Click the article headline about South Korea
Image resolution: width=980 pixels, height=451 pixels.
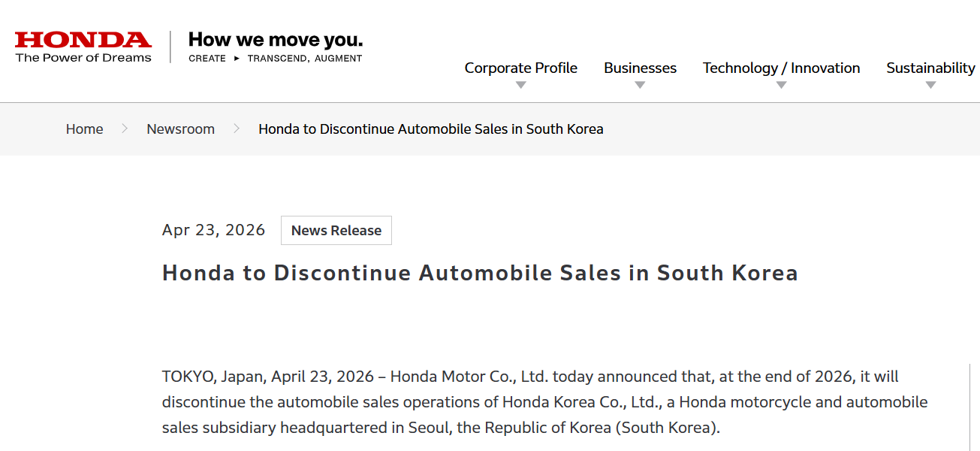[x=479, y=273]
